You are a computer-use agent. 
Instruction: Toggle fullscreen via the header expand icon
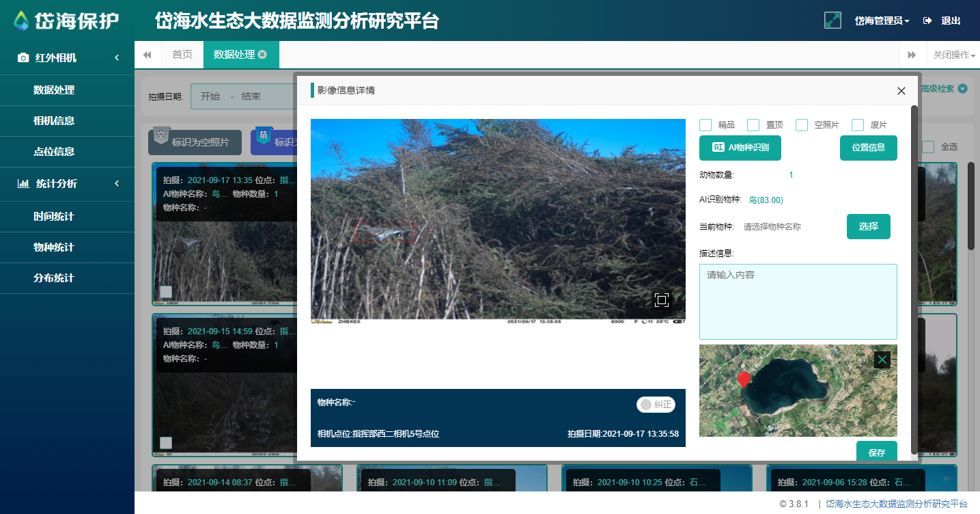coord(832,21)
